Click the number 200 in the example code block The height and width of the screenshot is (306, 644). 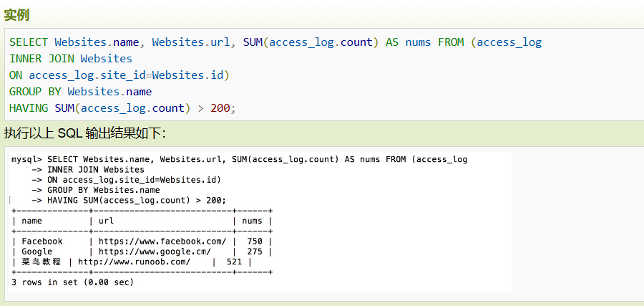pos(220,108)
